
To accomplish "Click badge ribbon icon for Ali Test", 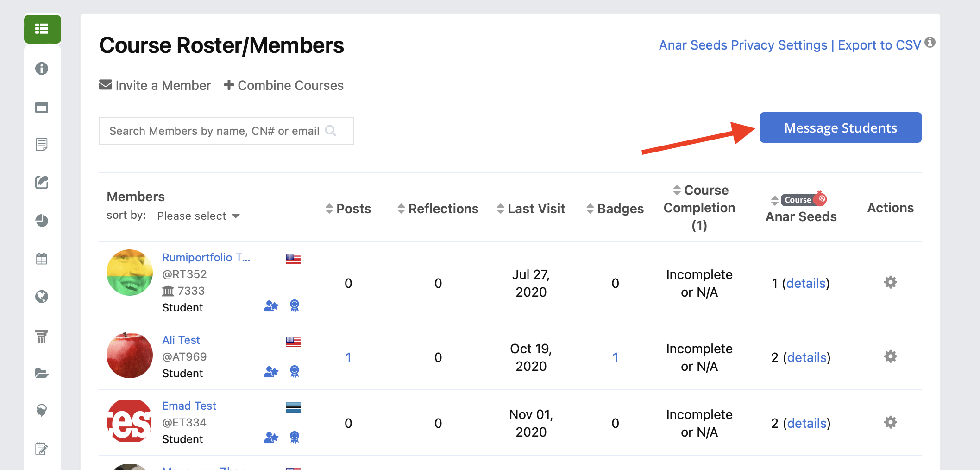I will [295, 371].
